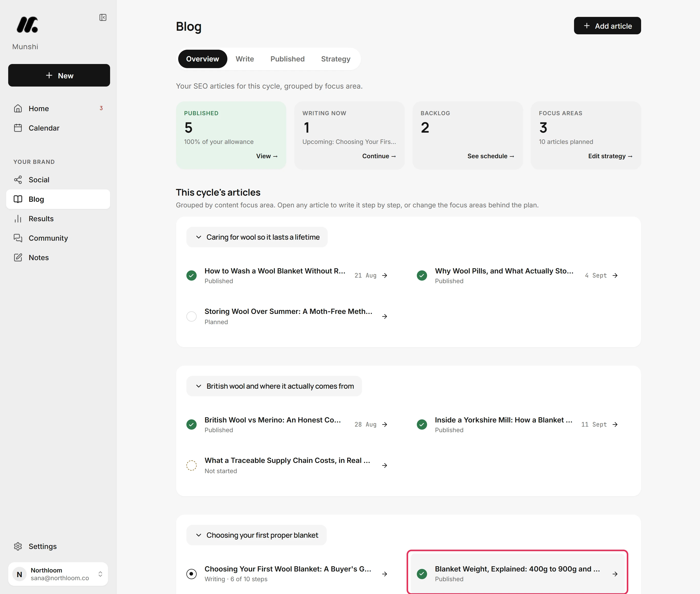
Task: Click the New button
Action: pos(59,76)
